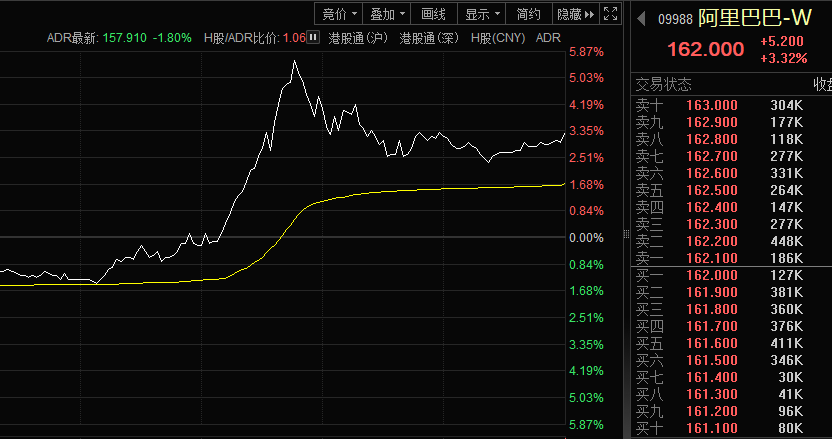Open the 竞价 dropdown
The width and height of the screenshot is (832, 439).
(x=337, y=14)
